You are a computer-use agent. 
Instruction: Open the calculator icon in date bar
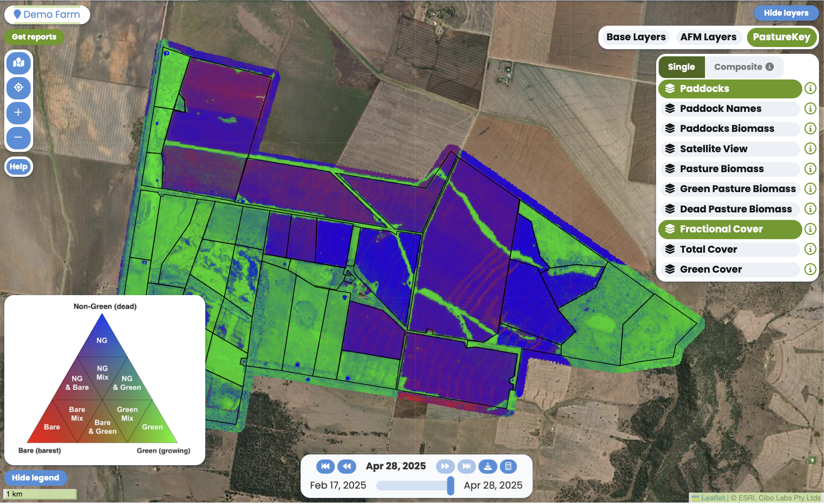[508, 466]
